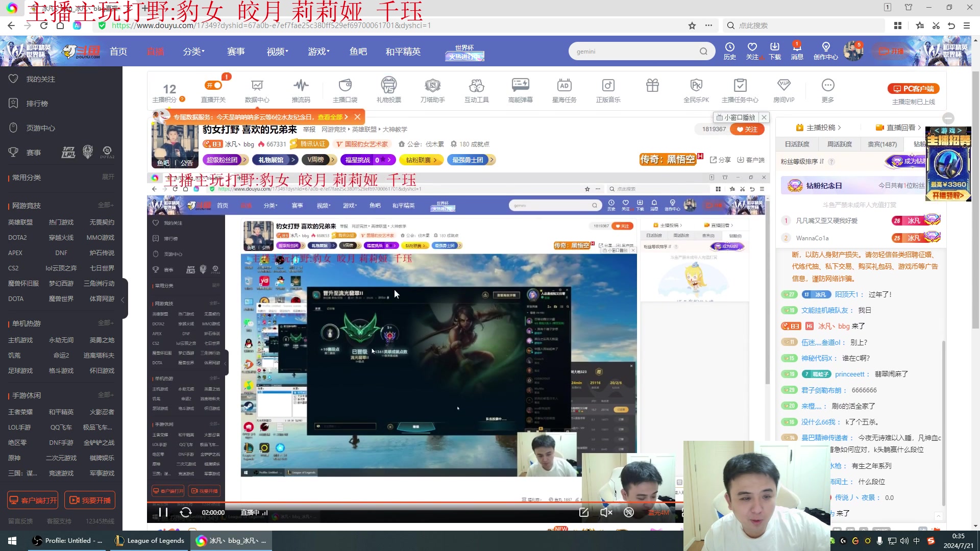Show all 手游休闲 categories via 全部
This screenshot has width=980, height=551.
[106, 395]
